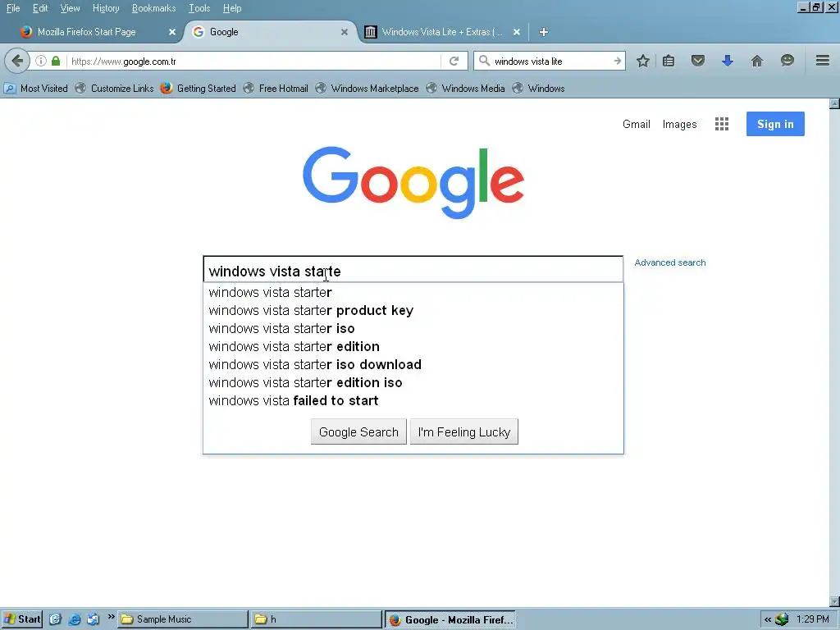Expand the quick launch overflow chevron
Viewport: 840px width, 630px height.
111,617
